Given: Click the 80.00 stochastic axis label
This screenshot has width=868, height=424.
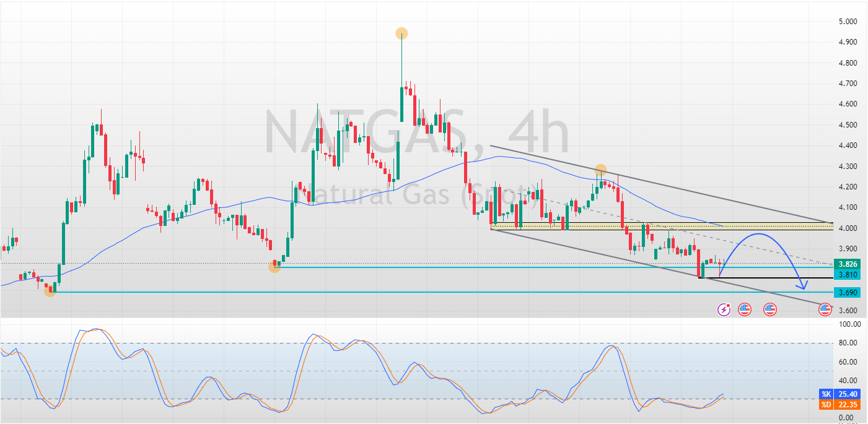Looking at the screenshot, I should [x=849, y=343].
